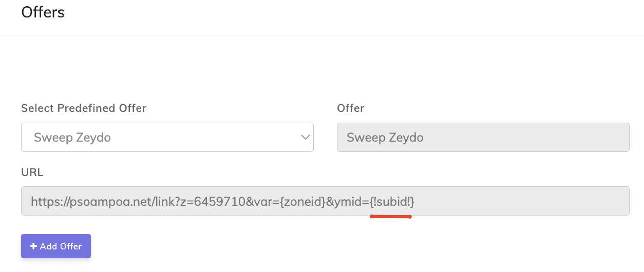The height and width of the screenshot is (272, 644).
Task: Focus the Offer name field with Sweep Zeydo
Action: click(x=483, y=138)
